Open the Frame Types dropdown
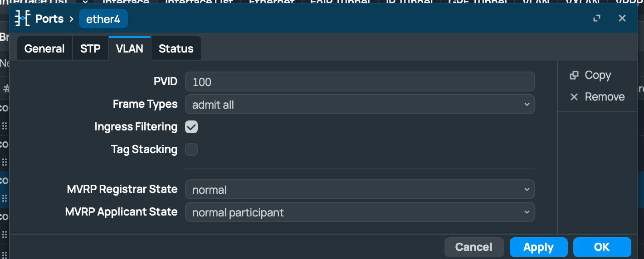This screenshot has height=259, width=644. pyautogui.click(x=360, y=105)
